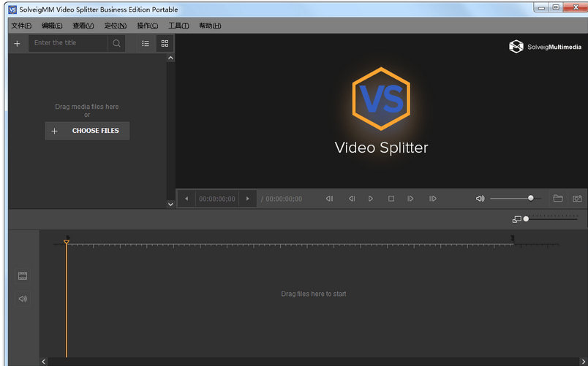The width and height of the screenshot is (588, 366).
Task: Mute the player volume speaker
Action: point(480,199)
